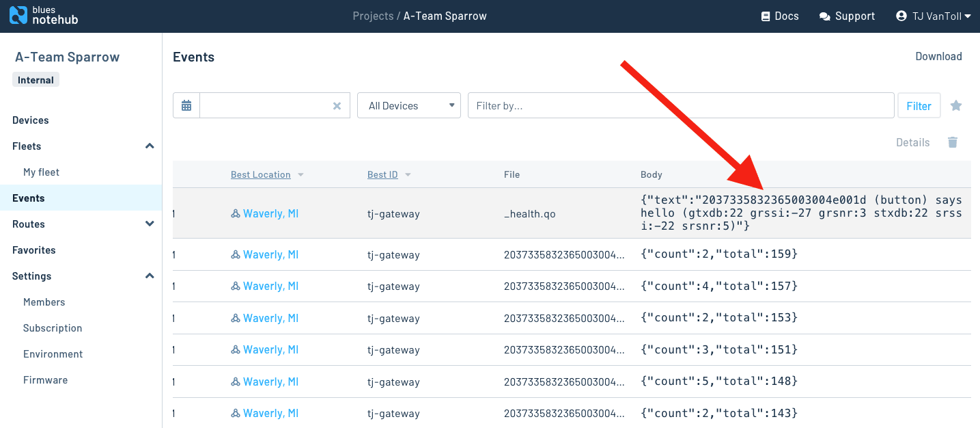Viewport: 980px width, 428px height.
Task: Click the TJ VanToll user avatar icon
Action: 901,16
